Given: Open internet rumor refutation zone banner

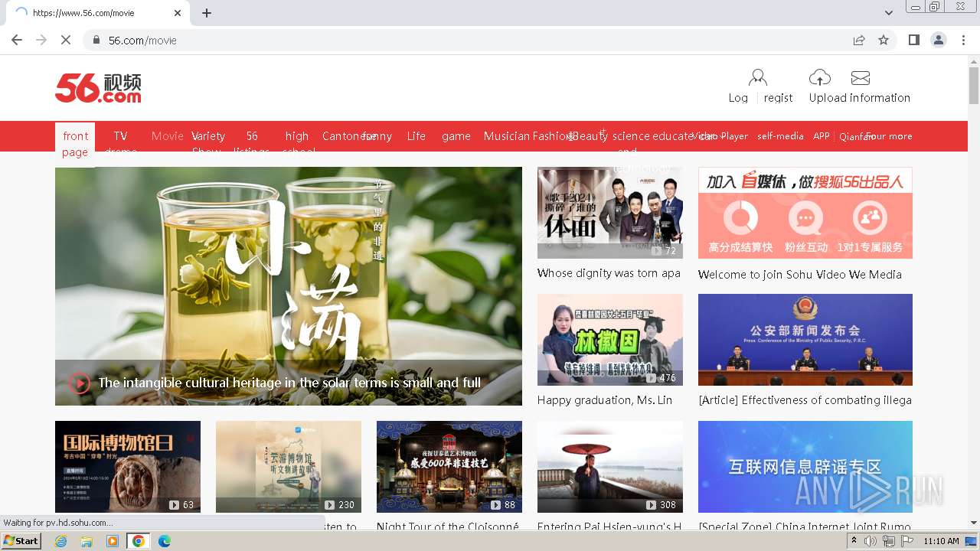Looking at the screenshot, I should pyautogui.click(x=805, y=467).
